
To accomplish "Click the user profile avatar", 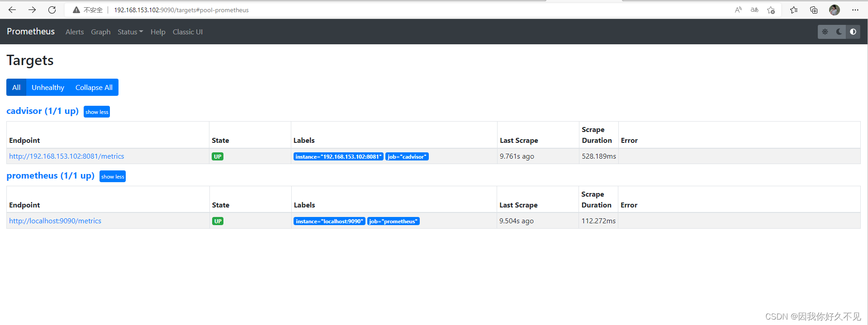I will point(835,9).
